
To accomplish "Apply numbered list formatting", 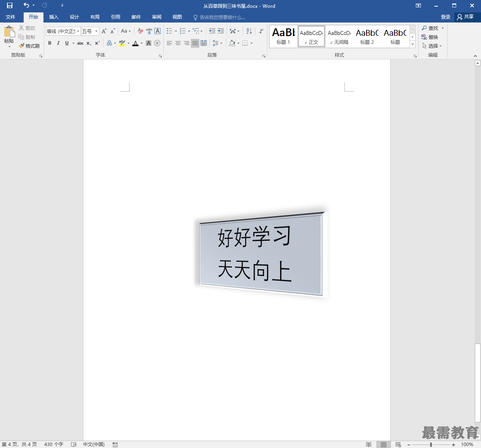I will 182,31.
